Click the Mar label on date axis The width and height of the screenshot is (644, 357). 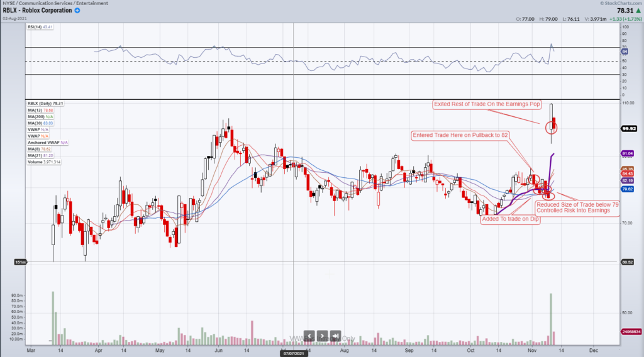click(x=31, y=351)
